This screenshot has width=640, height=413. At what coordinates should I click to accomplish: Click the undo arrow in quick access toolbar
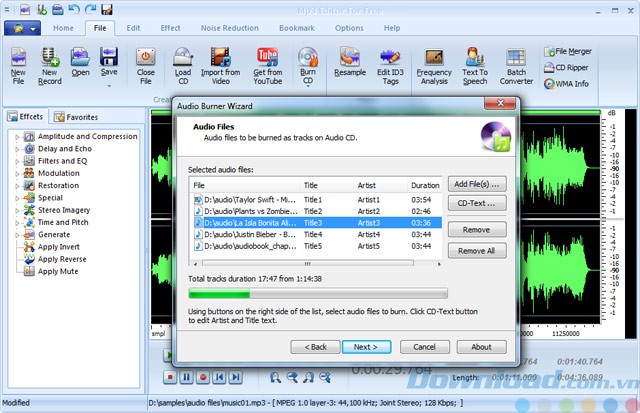[74, 9]
